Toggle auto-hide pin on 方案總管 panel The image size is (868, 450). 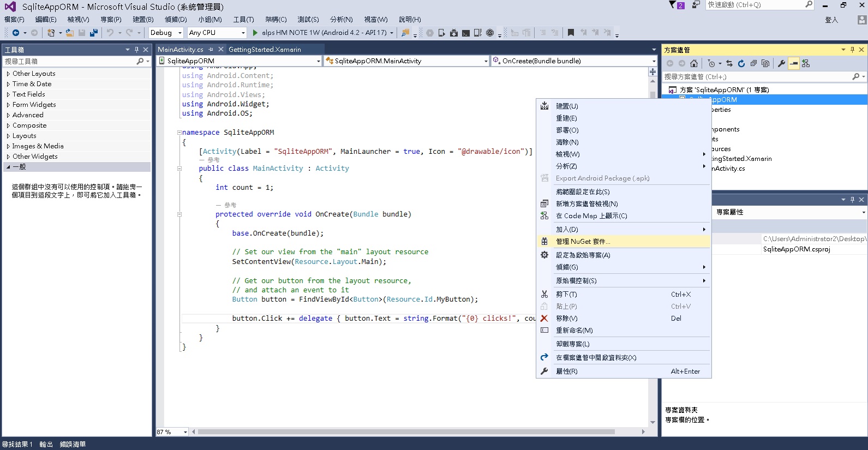tap(852, 50)
